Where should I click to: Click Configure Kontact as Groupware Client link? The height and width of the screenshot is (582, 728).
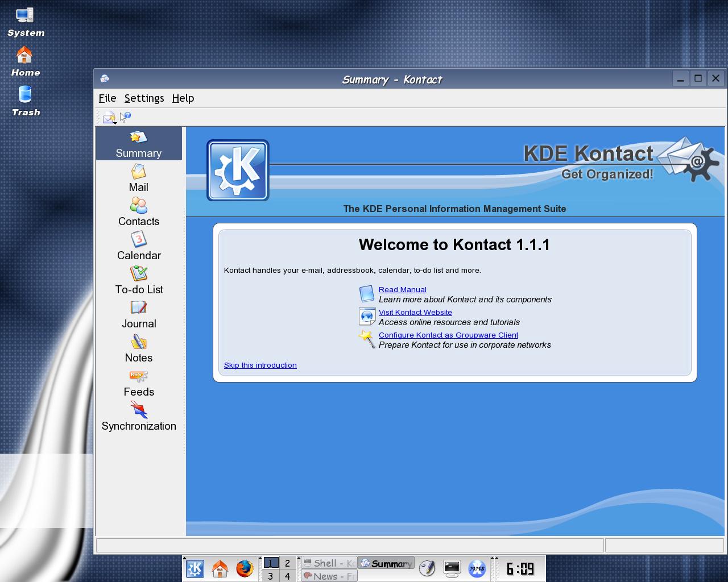coord(448,335)
